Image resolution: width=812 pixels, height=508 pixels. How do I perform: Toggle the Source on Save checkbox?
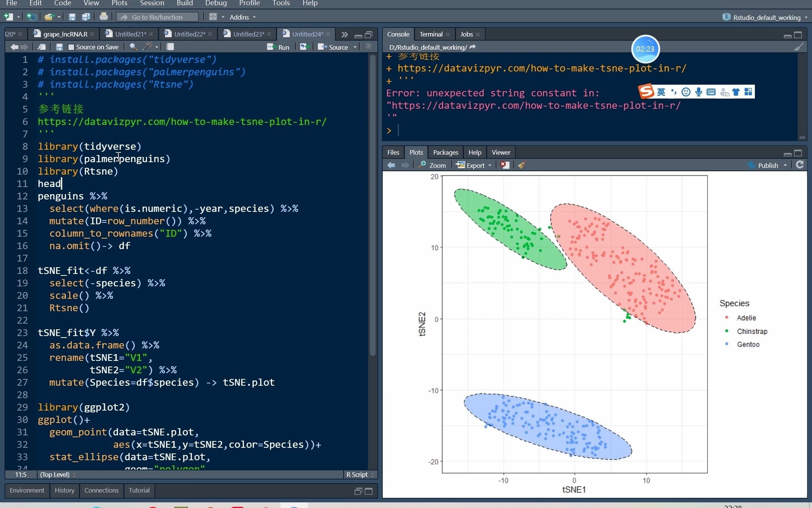pos(71,47)
